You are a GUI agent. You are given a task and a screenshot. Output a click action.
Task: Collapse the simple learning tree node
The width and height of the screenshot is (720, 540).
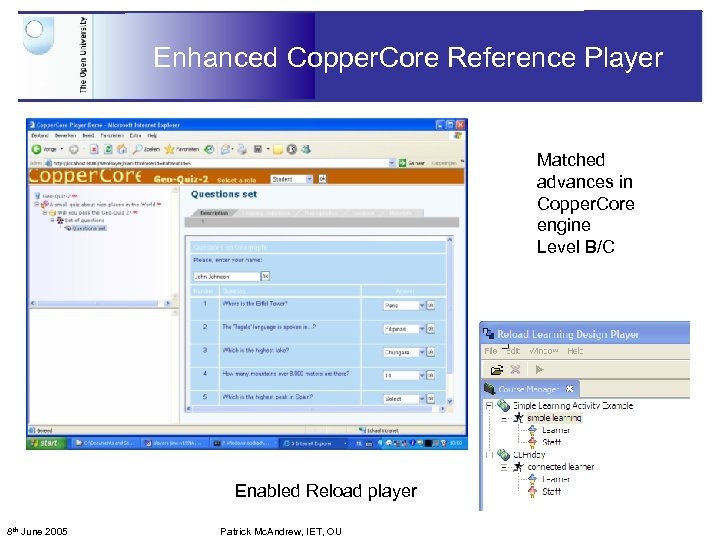(x=504, y=418)
